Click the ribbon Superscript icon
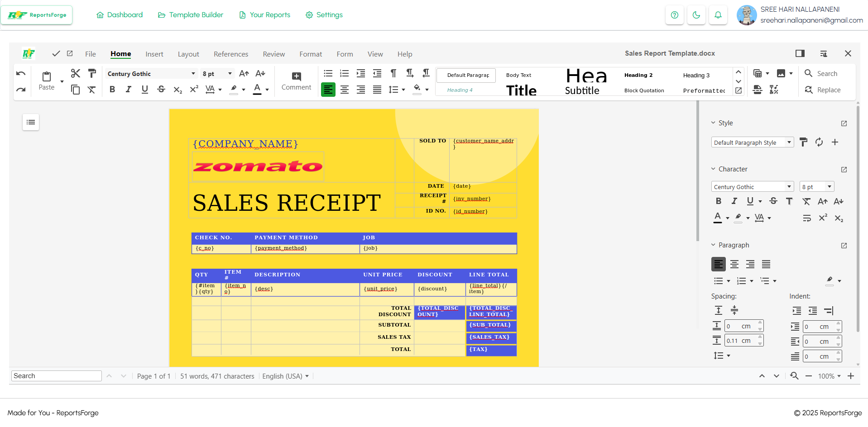868x427 pixels. point(194,90)
